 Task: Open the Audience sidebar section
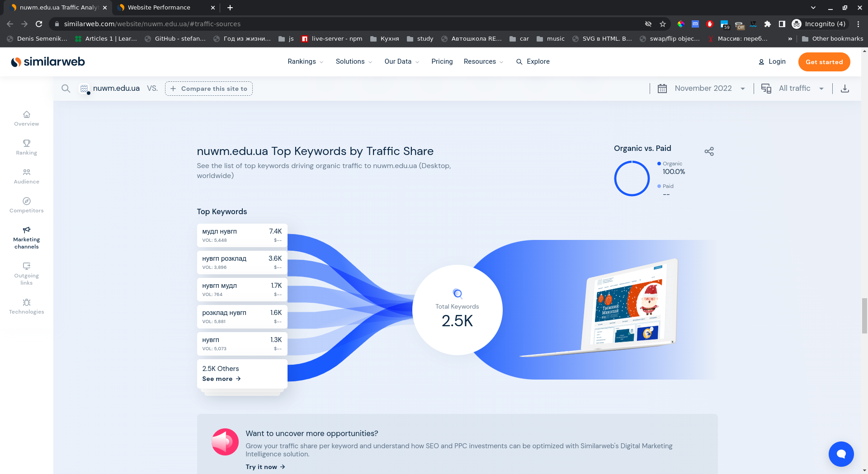click(27, 176)
